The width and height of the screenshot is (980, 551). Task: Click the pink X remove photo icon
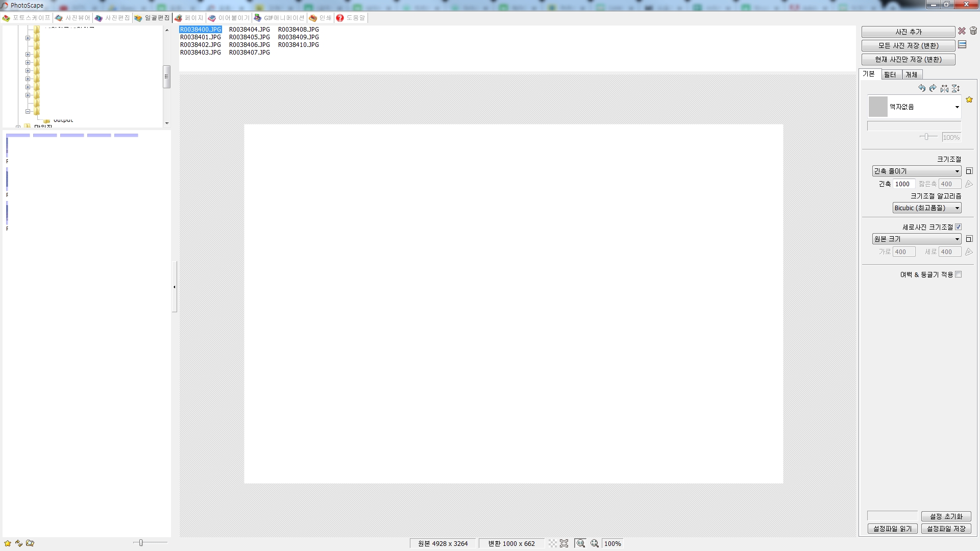962,31
